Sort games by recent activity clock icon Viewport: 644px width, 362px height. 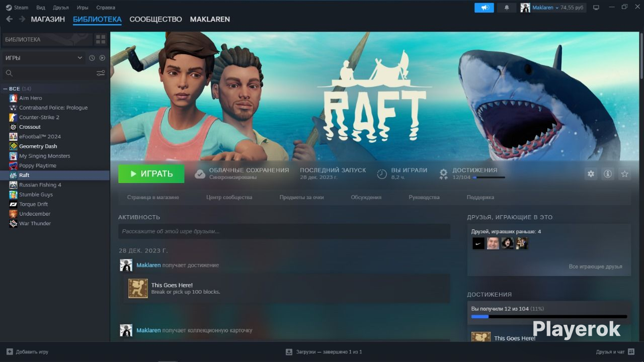pos(92,58)
